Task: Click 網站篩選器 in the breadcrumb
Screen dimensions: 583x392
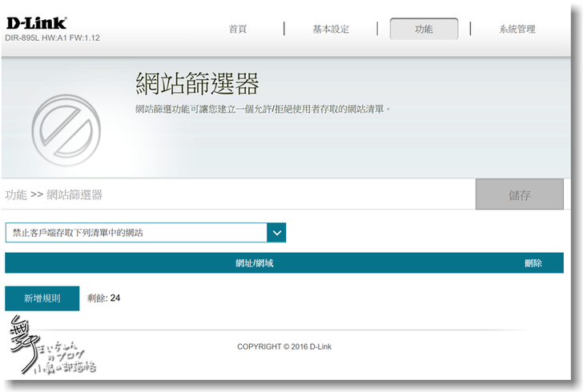Action: pos(74,194)
